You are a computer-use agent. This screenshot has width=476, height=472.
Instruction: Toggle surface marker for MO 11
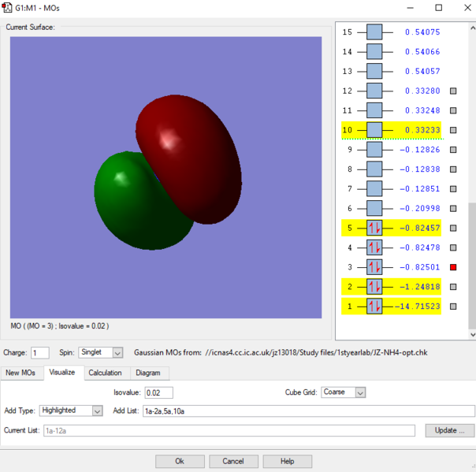[x=453, y=110]
